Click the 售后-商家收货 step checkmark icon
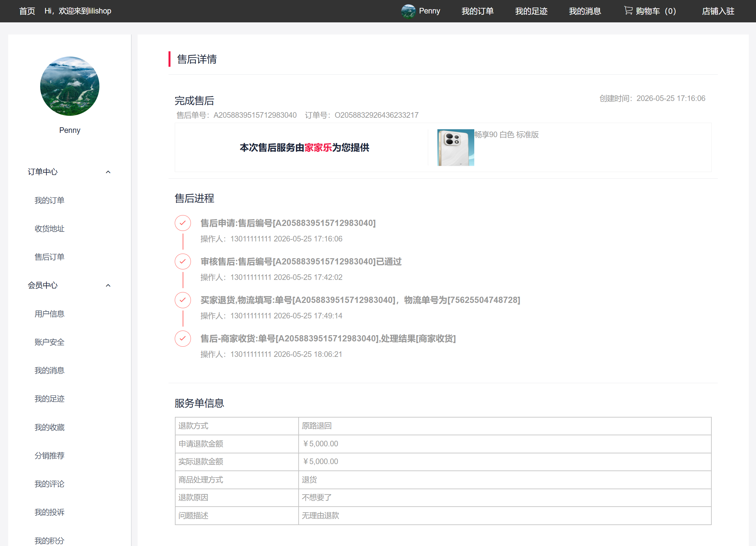Viewport: 756px width, 546px height. click(x=183, y=338)
